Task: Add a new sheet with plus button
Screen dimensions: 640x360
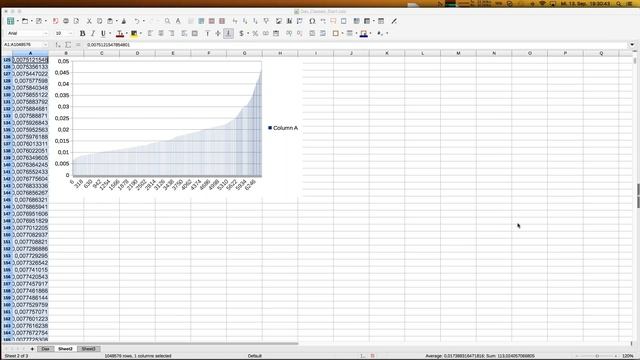Action: [32, 349]
